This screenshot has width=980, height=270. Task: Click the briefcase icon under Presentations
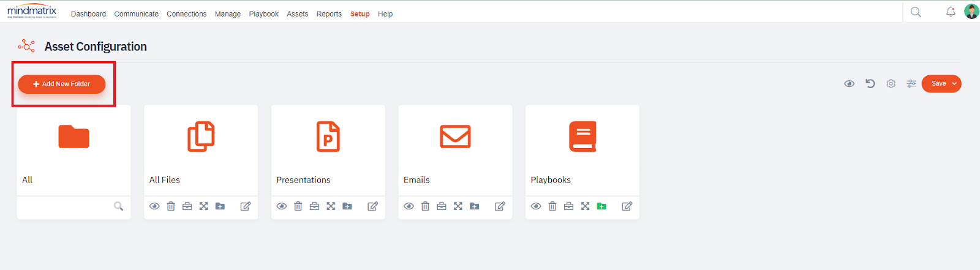[314, 206]
